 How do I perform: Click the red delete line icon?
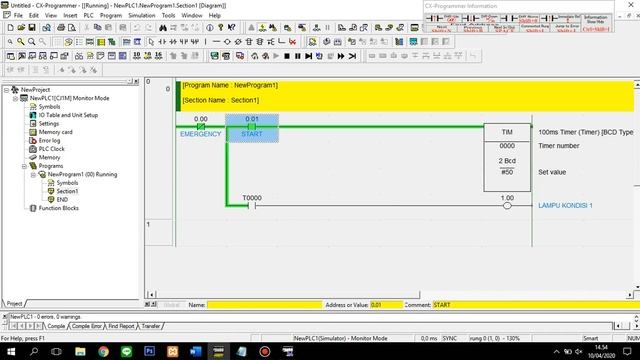[292, 42]
